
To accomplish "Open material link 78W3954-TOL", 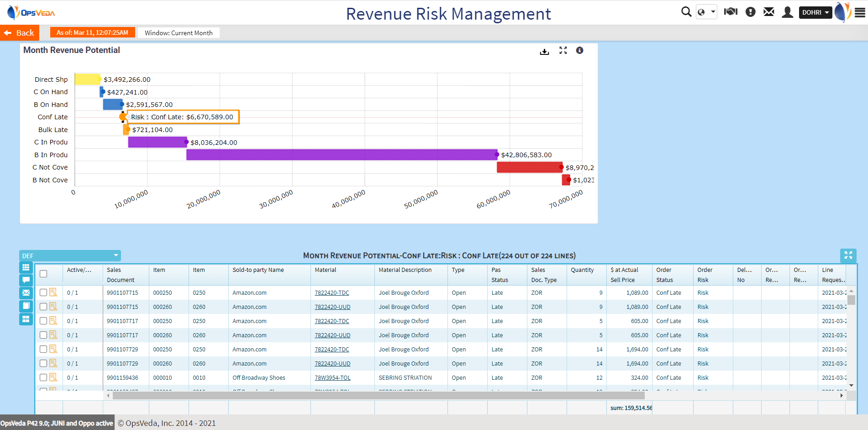I will click(x=332, y=378).
